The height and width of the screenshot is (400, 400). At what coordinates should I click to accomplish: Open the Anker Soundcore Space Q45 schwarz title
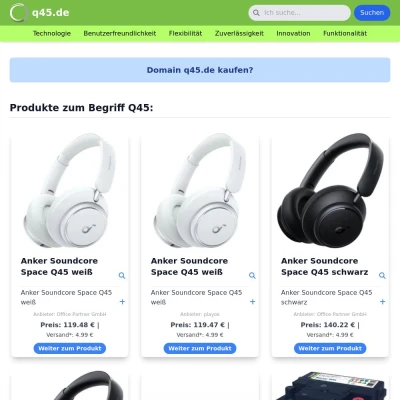click(x=325, y=266)
